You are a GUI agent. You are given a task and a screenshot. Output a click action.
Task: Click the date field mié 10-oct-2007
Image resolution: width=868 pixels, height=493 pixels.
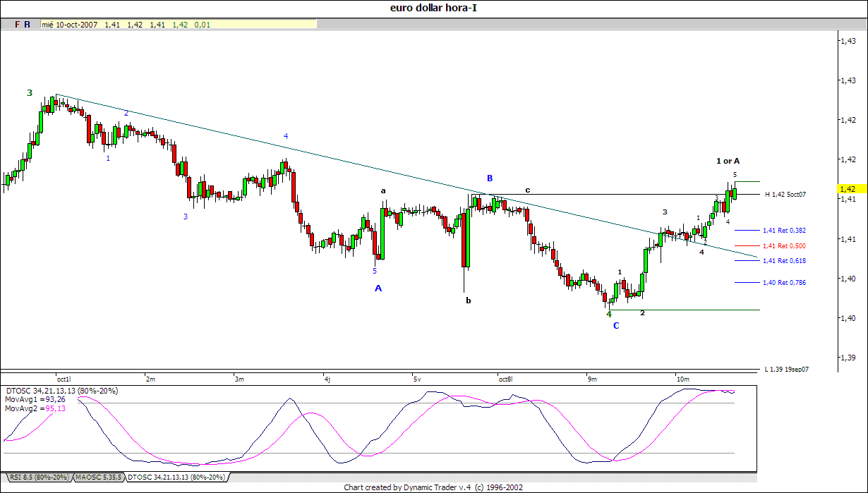coord(70,24)
